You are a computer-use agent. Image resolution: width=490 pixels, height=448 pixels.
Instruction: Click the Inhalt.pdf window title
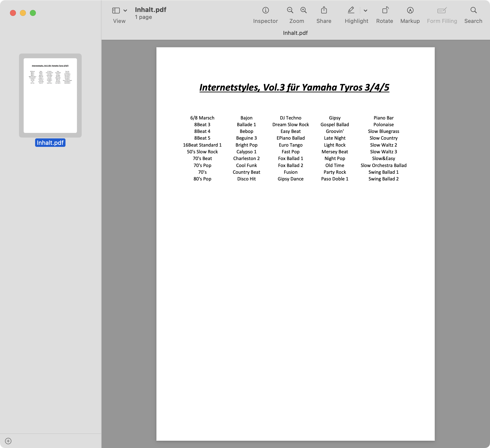150,10
